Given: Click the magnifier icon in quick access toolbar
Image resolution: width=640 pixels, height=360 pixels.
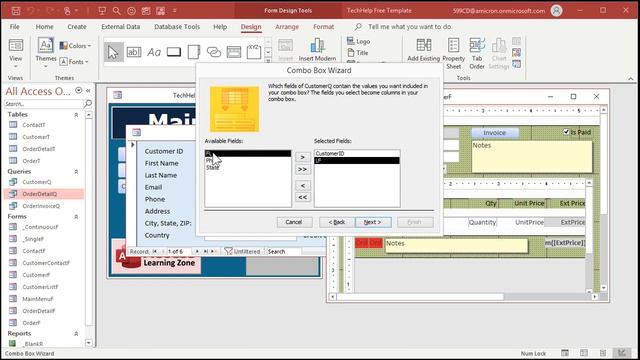Looking at the screenshot, I should click(x=117, y=11).
